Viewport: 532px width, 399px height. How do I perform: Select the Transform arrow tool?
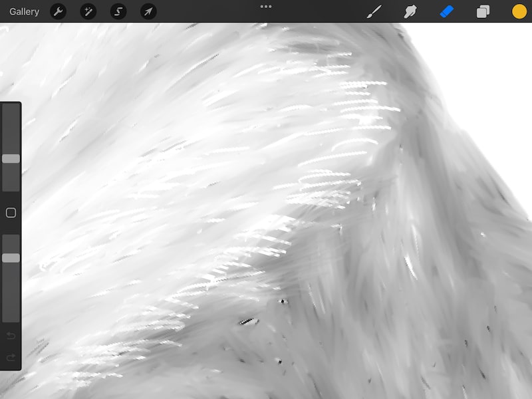148,11
